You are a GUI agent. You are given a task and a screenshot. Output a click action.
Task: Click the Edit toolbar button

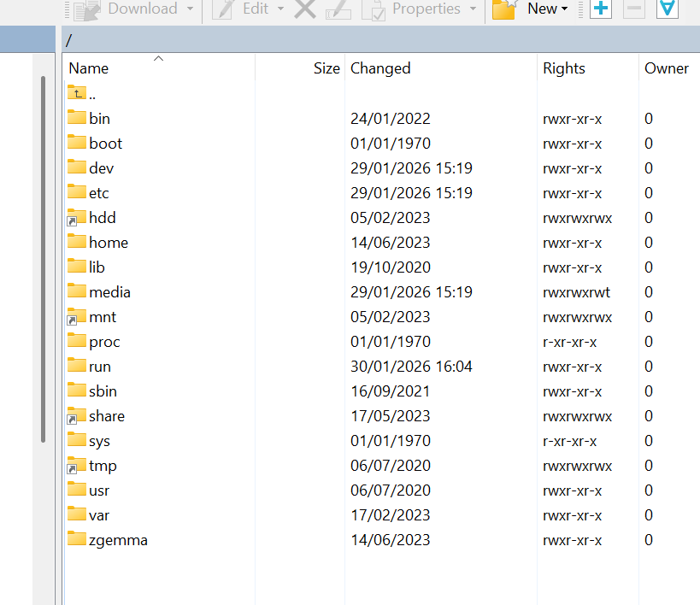pyautogui.click(x=241, y=9)
